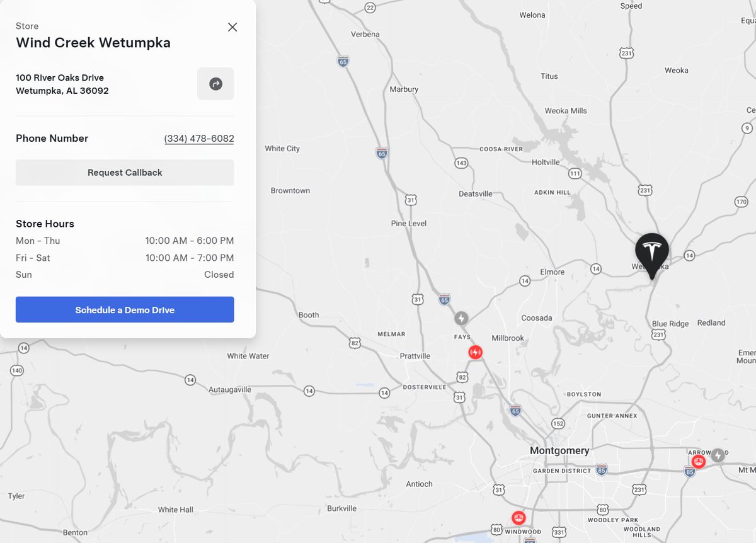Call the store number (334) 478-6082
756x543 pixels.
click(x=199, y=139)
